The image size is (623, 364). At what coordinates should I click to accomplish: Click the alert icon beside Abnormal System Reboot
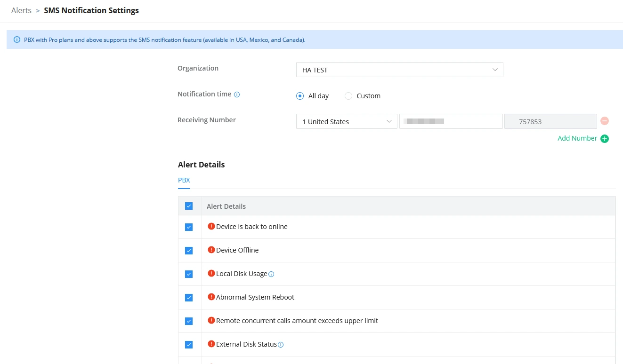click(211, 297)
